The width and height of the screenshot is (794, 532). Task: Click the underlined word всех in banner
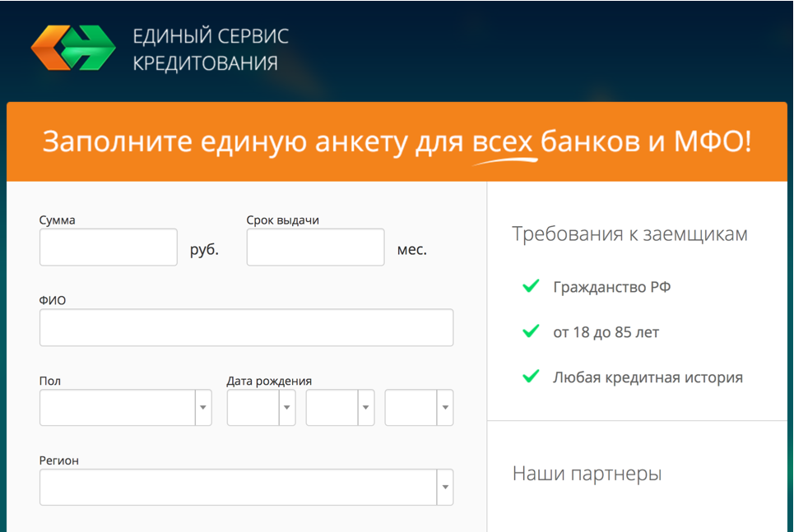(x=503, y=141)
